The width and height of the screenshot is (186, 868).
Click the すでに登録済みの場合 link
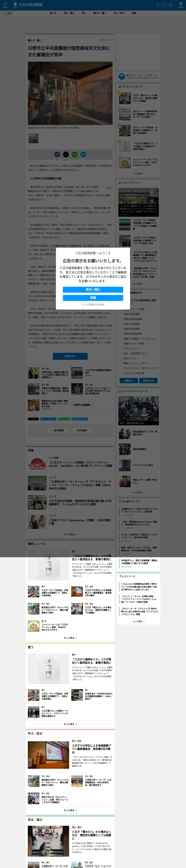(93, 305)
